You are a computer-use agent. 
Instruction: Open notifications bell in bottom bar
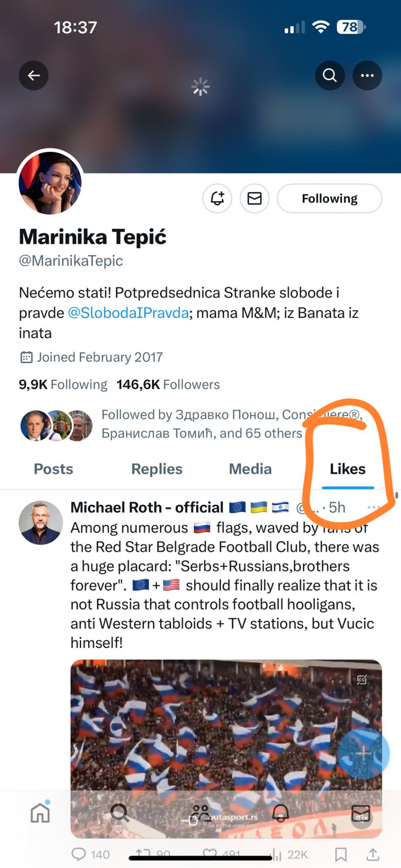pos(280,813)
